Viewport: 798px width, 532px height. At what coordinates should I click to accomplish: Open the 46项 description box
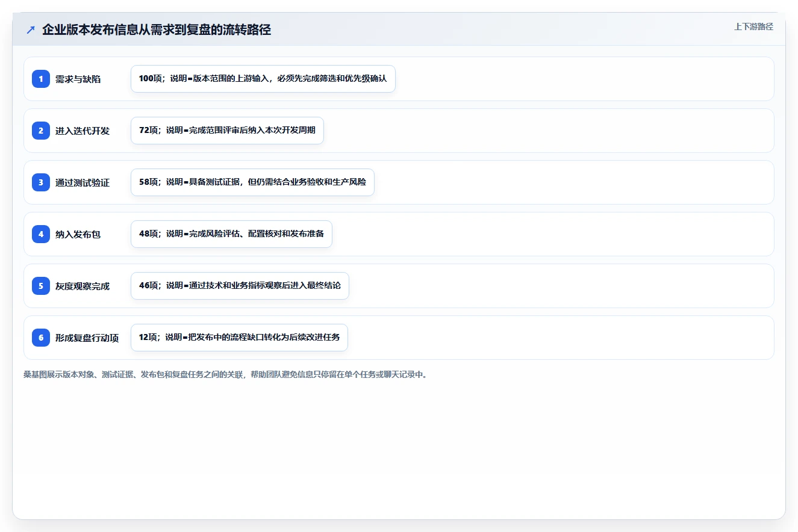pos(240,286)
